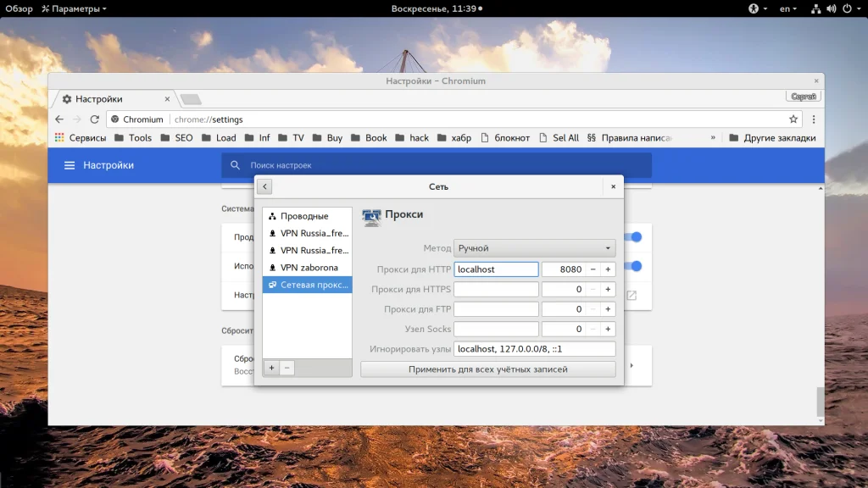The image size is (868, 488).
Task: Select VPN zaborona in the network list
Action: [308, 268]
